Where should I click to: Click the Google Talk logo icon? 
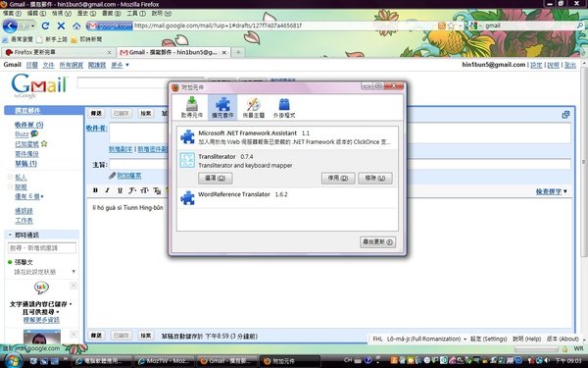pyautogui.click(x=41, y=288)
